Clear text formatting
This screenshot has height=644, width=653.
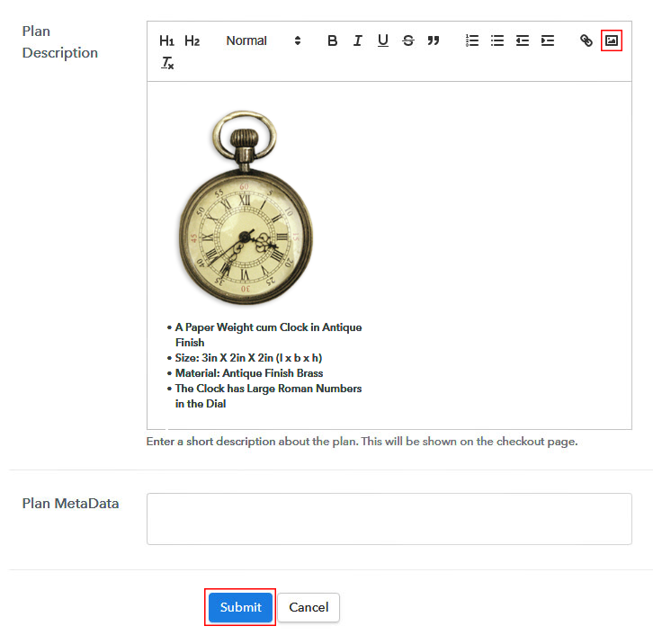167,63
